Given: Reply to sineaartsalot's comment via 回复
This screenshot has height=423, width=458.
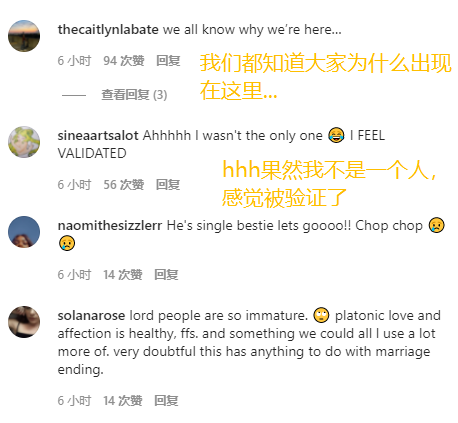Looking at the screenshot, I should click(168, 185).
